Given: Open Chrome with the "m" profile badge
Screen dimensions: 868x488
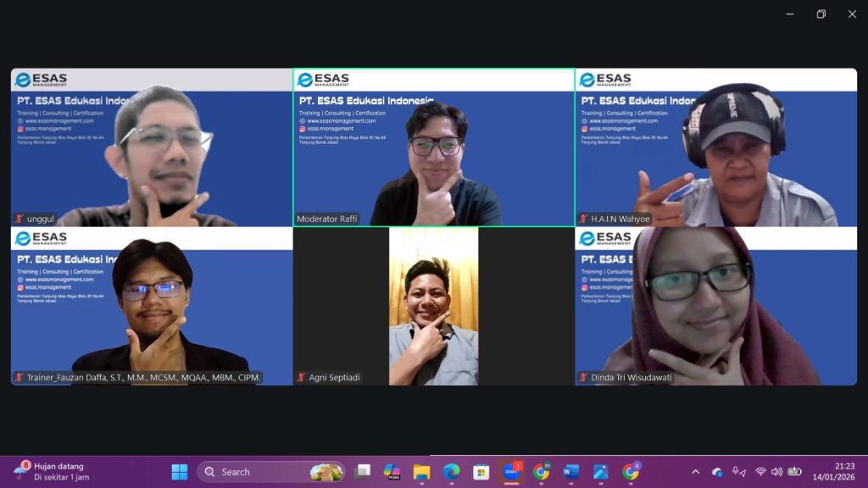Looking at the screenshot, I should tap(541, 472).
